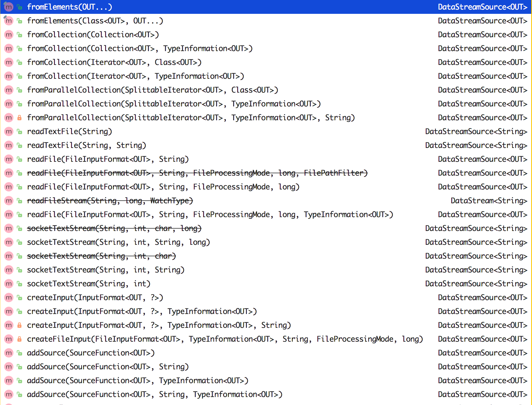Select readFile(FileInputFormat<OUT>, String) item

108,159
